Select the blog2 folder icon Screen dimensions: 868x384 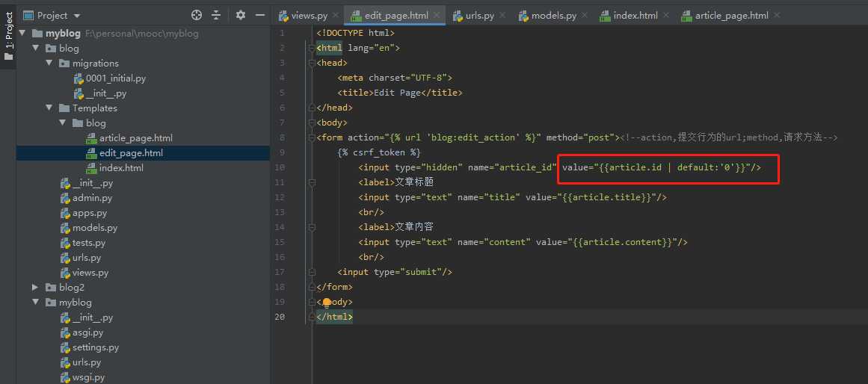point(51,287)
